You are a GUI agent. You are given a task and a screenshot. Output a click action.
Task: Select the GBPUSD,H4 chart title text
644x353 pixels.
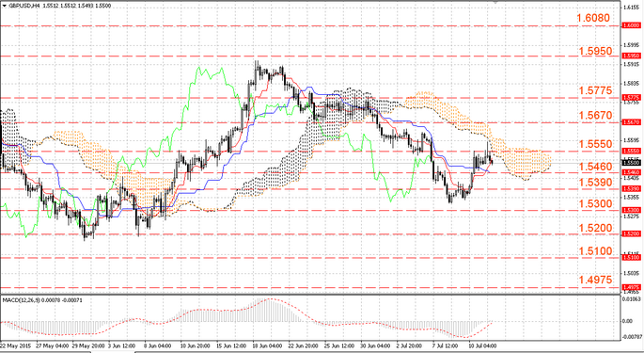coord(24,6)
